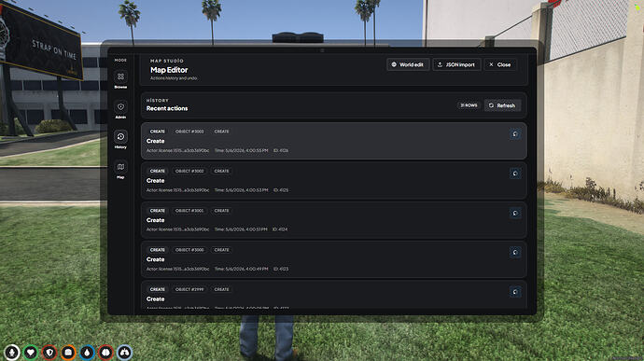Click the OBJECT #3003 chip
644x361 pixels.
coord(189,132)
